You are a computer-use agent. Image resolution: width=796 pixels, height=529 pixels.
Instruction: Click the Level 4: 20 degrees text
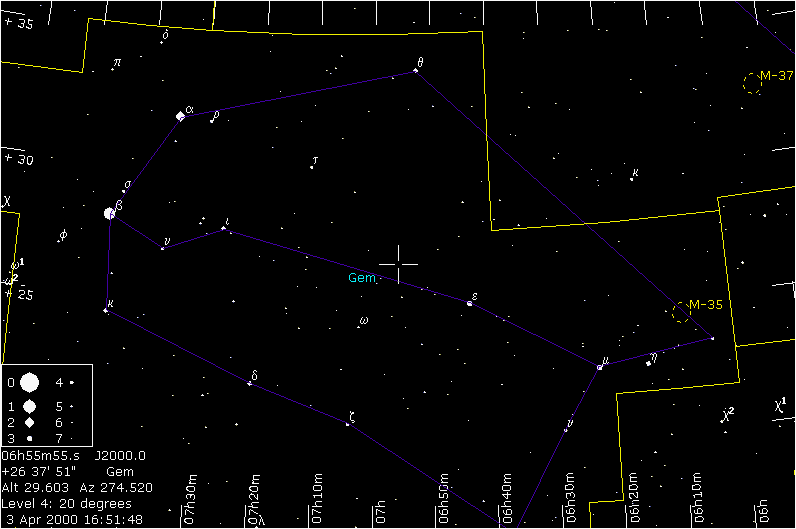pos(67,503)
